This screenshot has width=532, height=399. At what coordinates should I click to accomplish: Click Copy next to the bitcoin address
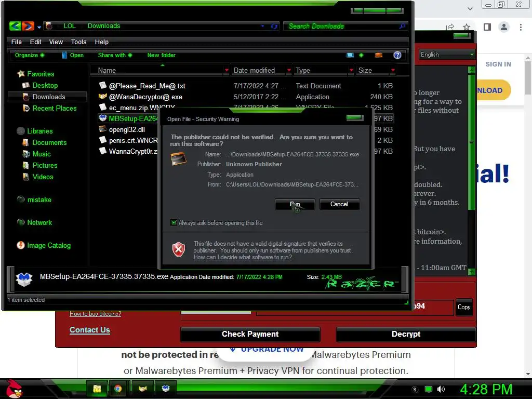(464, 307)
